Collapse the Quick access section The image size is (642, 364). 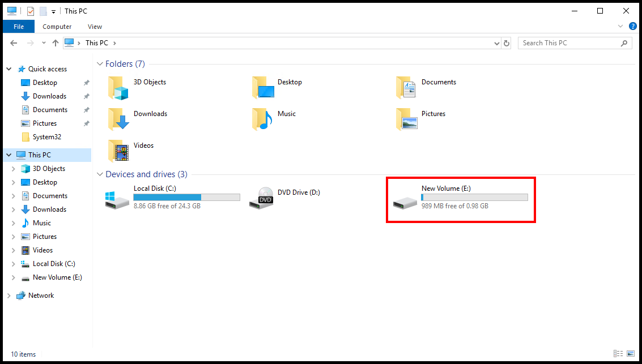pos(8,68)
